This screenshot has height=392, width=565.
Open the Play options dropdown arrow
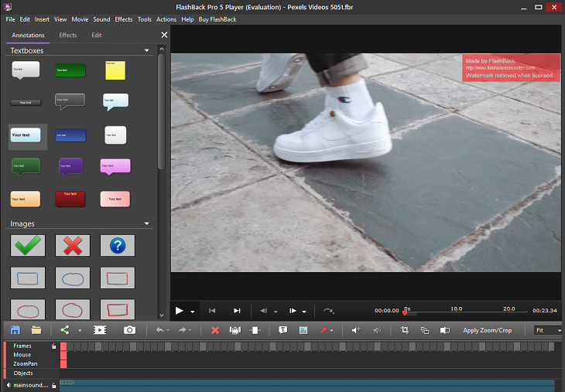193,312
